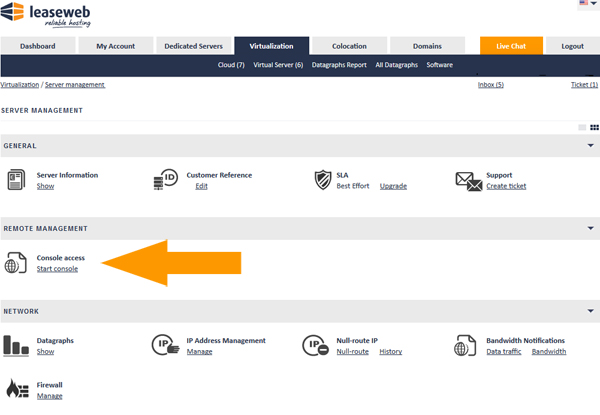Click the Start console link

pos(57,269)
